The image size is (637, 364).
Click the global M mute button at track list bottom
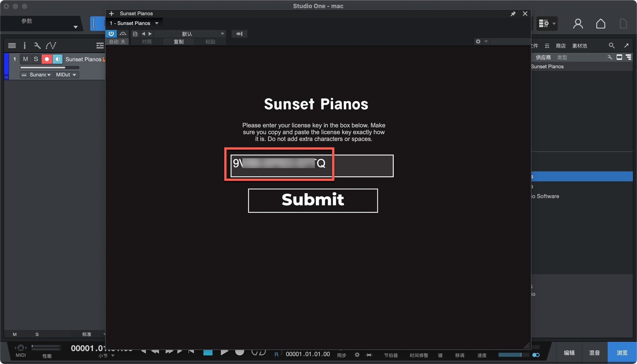(15, 334)
